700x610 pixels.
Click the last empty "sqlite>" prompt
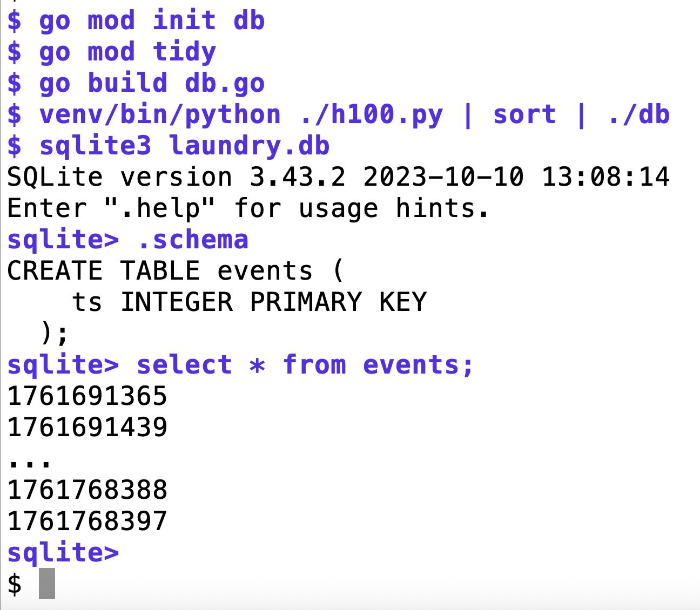[x=63, y=553]
